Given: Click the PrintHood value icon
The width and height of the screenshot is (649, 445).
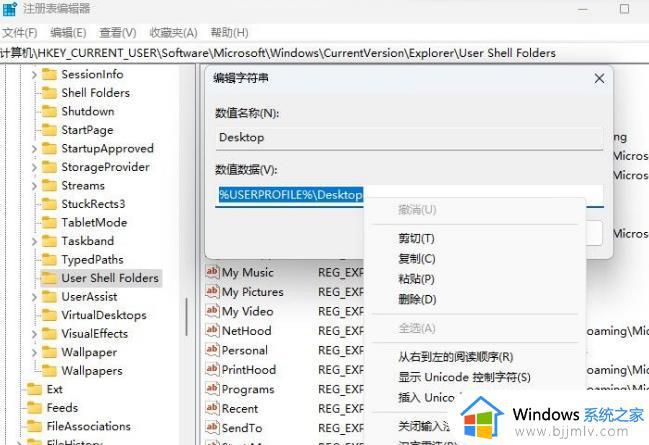Looking at the screenshot, I should click(x=212, y=370).
